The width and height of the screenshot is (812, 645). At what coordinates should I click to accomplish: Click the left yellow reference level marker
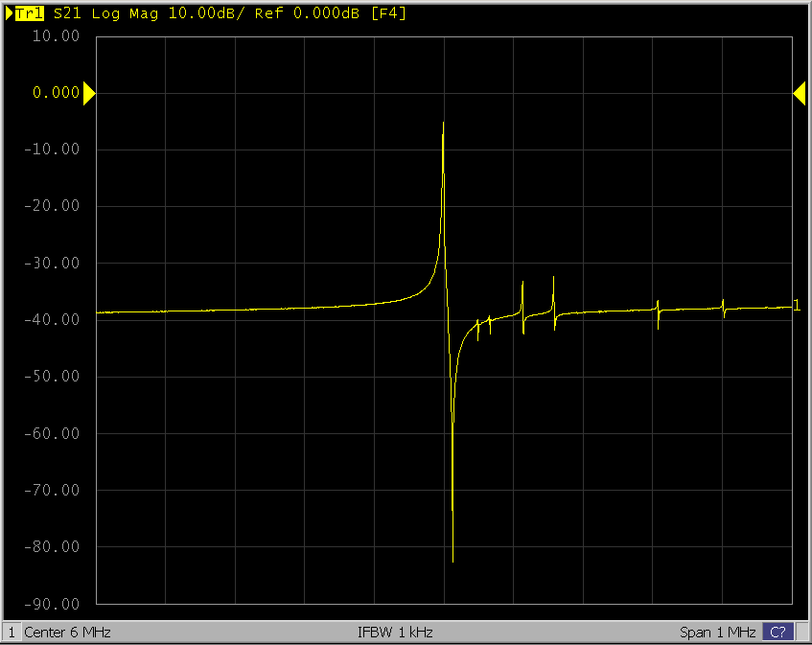click(x=89, y=93)
